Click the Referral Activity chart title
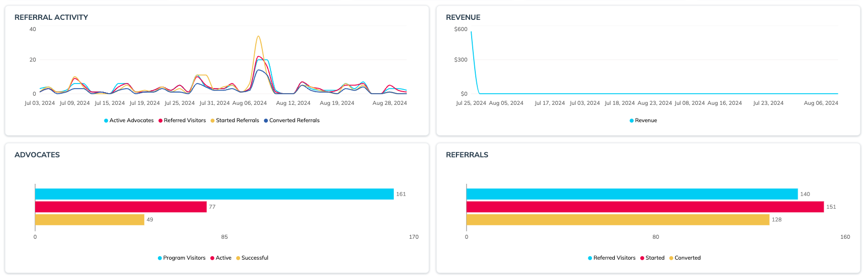Viewport: 868px width, 279px height. (x=51, y=17)
